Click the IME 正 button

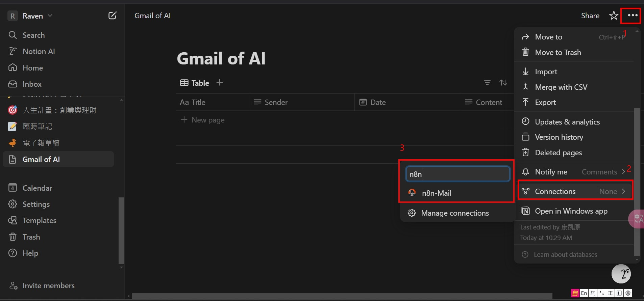[610, 293]
